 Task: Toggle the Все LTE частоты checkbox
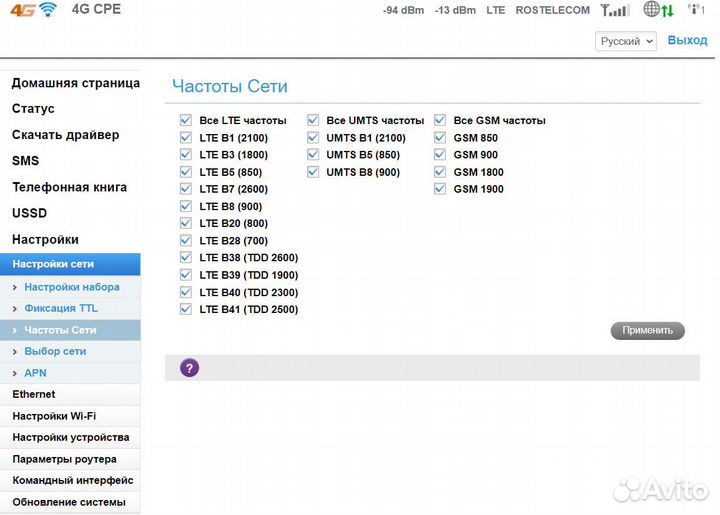(186, 120)
